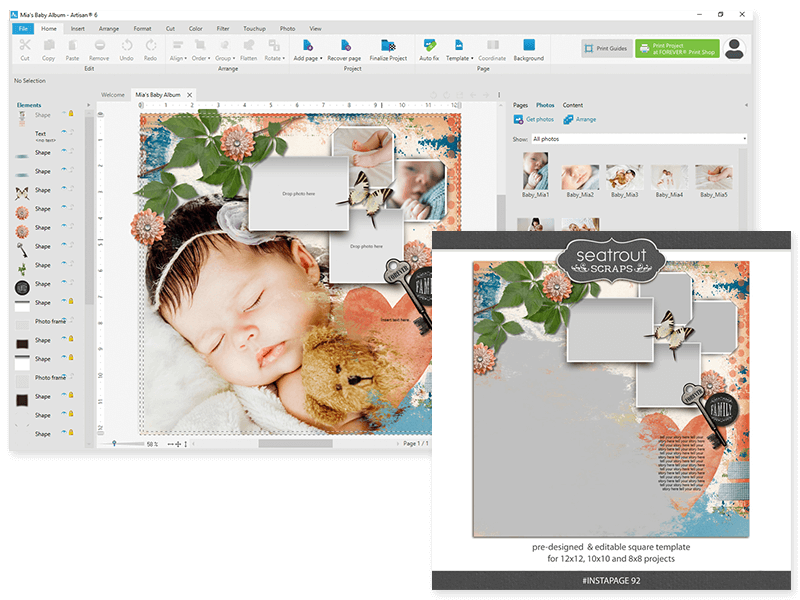Switch to the Format ribbon tab
Screen dimensions: 800x600
coord(142,29)
